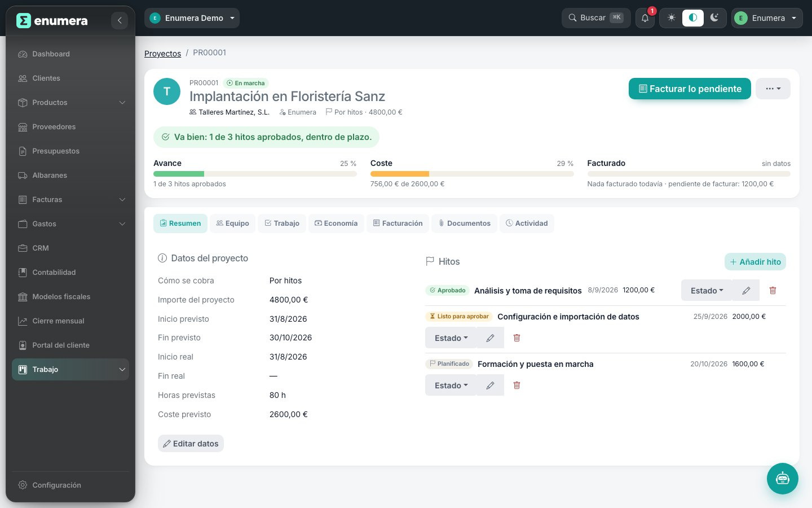Open Modelos fiscales in the sidebar
This screenshot has height=508, width=812.
click(x=70, y=297)
